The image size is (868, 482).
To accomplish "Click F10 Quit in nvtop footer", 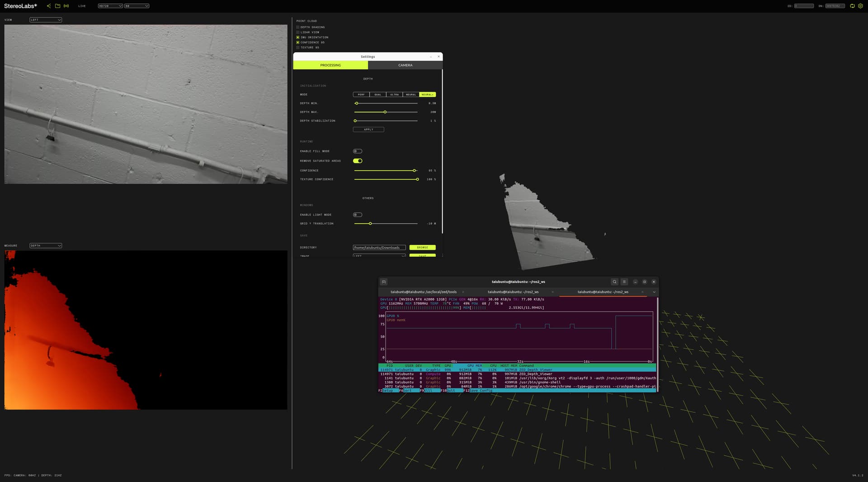I will click(x=448, y=391).
